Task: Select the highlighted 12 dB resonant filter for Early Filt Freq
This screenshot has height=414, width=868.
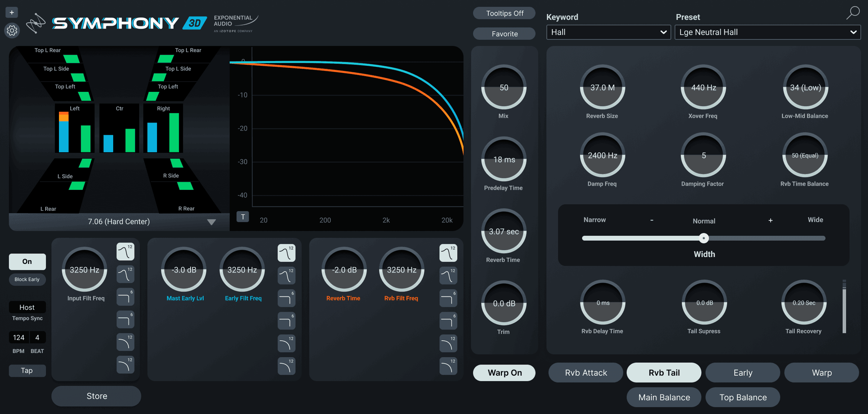Action: (x=286, y=253)
